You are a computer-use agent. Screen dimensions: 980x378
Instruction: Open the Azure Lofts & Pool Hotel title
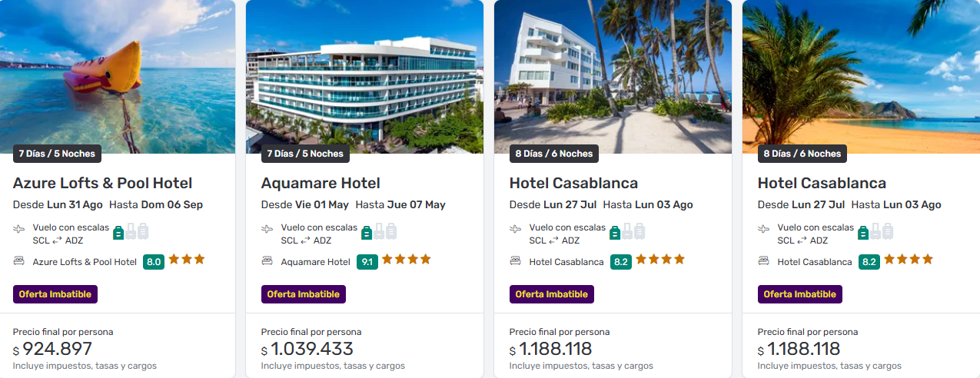(x=102, y=184)
